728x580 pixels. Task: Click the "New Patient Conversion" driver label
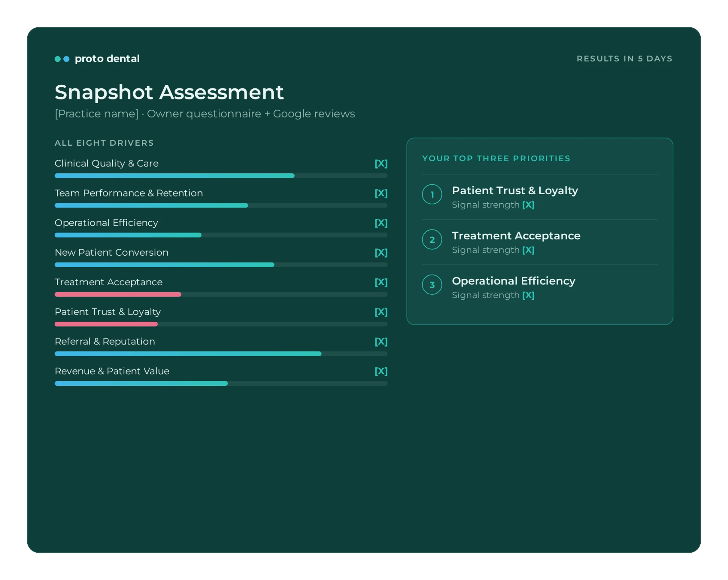click(x=111, y=253)
